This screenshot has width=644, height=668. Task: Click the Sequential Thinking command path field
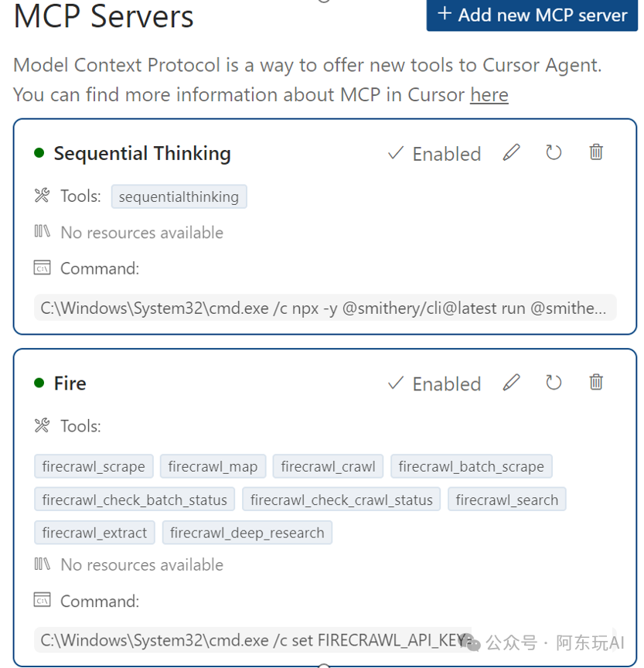[325, 307]
